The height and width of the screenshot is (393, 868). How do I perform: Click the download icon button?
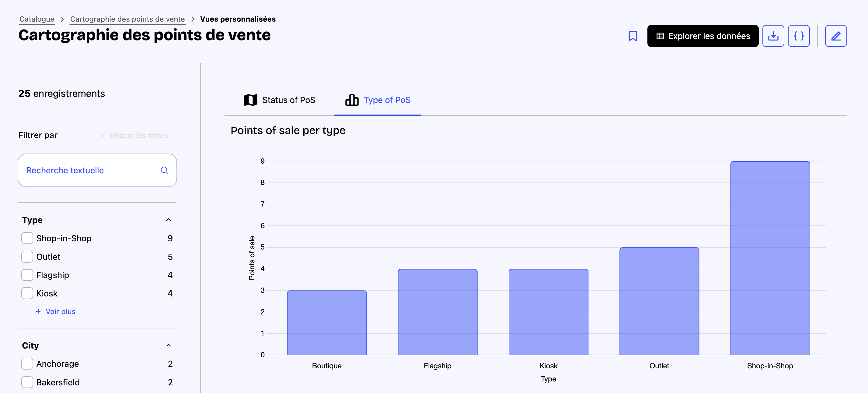coord(773,36)
